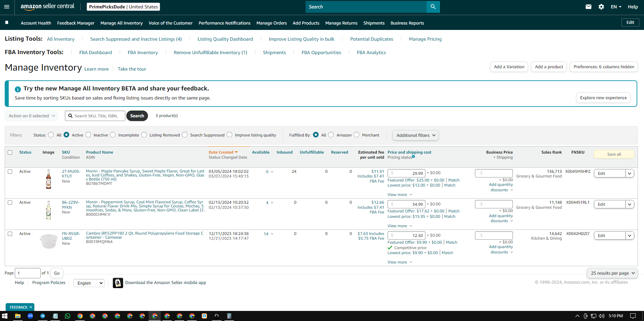This screenshot has height=321, width=644.
Task: Click the Pricing status info icon
Action: click(413, 156)
